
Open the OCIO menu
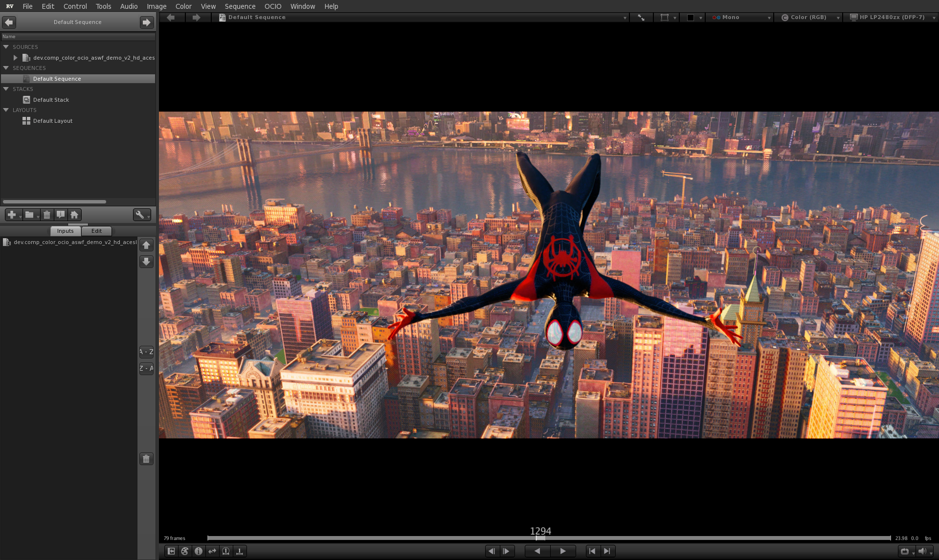[272, 6]
